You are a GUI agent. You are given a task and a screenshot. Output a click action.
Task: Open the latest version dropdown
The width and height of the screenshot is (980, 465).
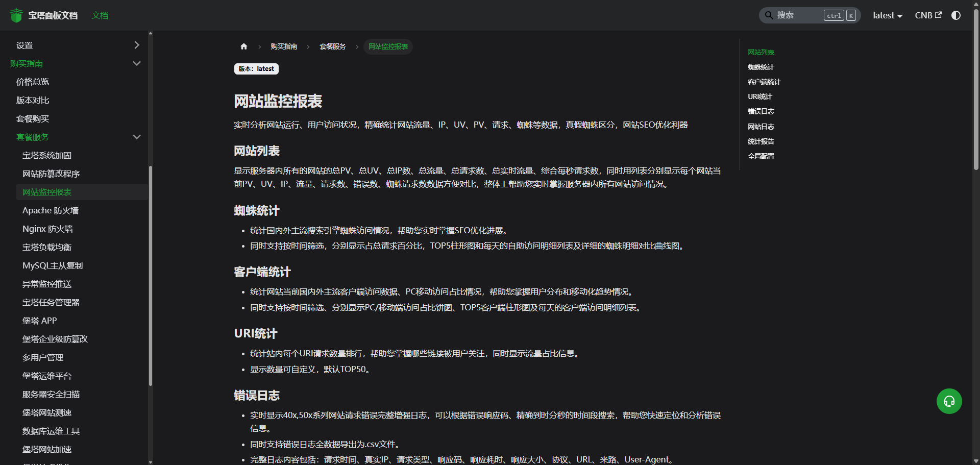coord(887,15)
